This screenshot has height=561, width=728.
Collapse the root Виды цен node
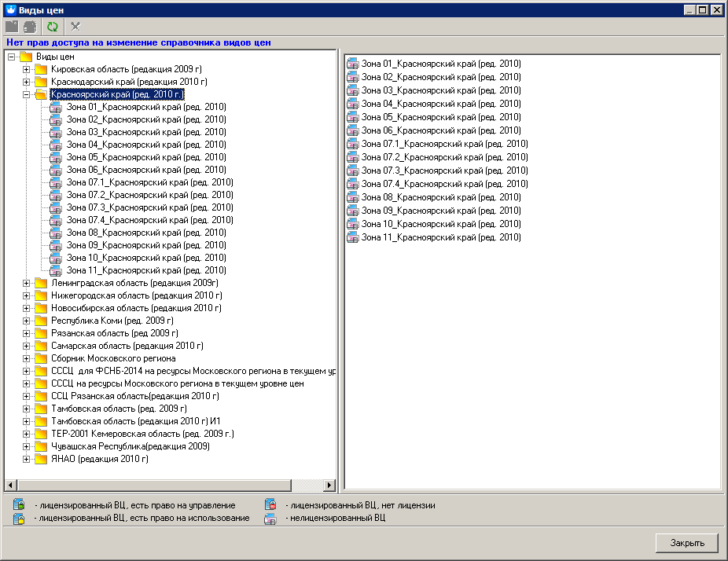tap(11, 57)
